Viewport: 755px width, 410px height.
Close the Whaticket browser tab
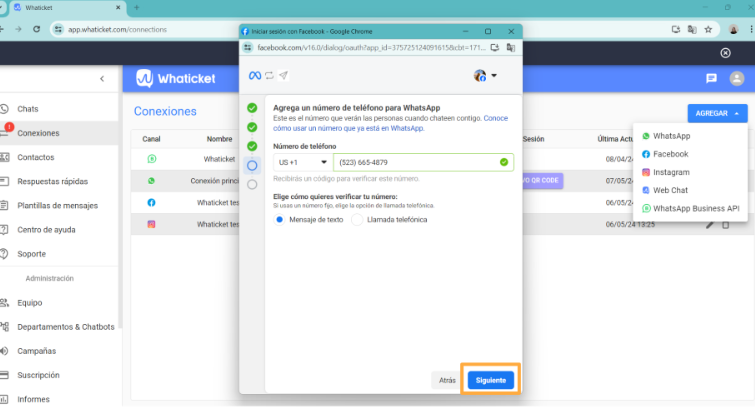[118, 8]
